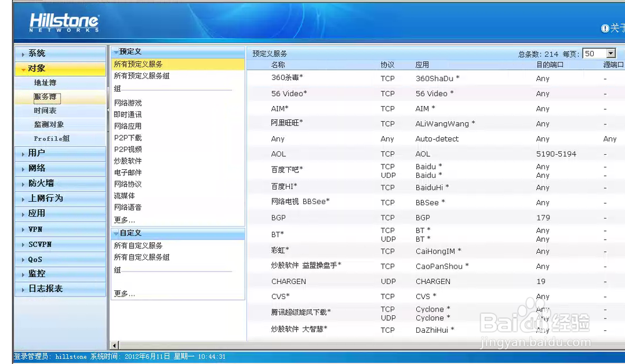The width and height of the screenshot is (625, 364).
Task: Expand the VPN menu section
Action: 60,229
